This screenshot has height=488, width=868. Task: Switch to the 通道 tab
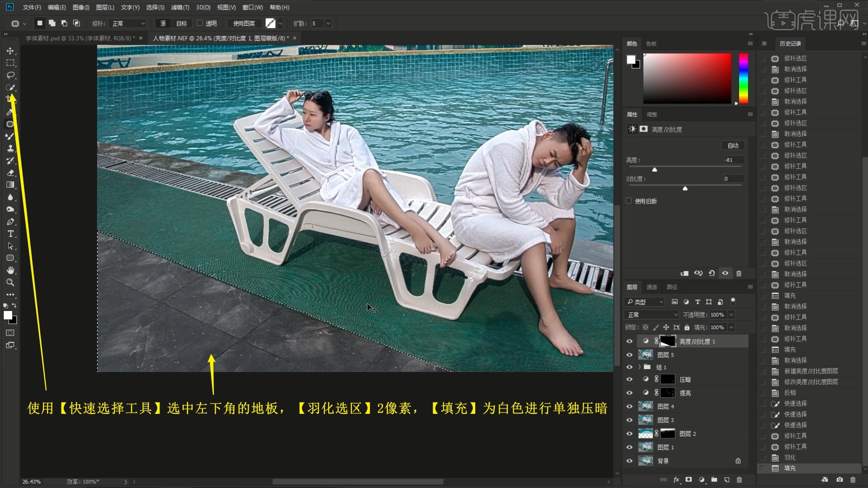[x=651, y=287]
